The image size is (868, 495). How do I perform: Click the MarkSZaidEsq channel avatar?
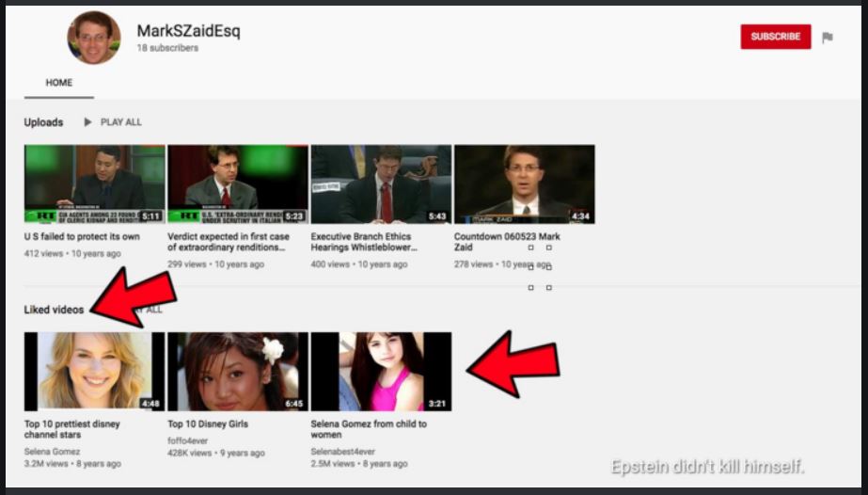coord(93,37)
